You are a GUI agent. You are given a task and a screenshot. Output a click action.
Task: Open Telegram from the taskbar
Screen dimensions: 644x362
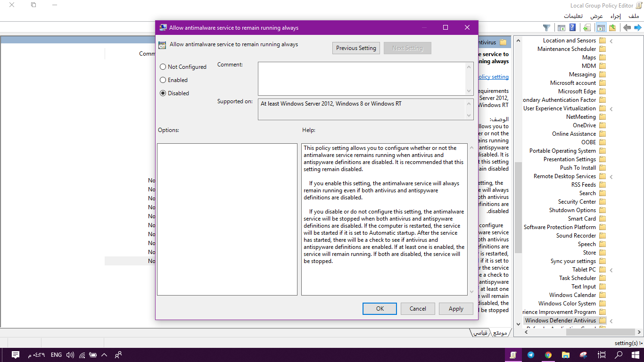pyautogui.click(x=531, y=355)
